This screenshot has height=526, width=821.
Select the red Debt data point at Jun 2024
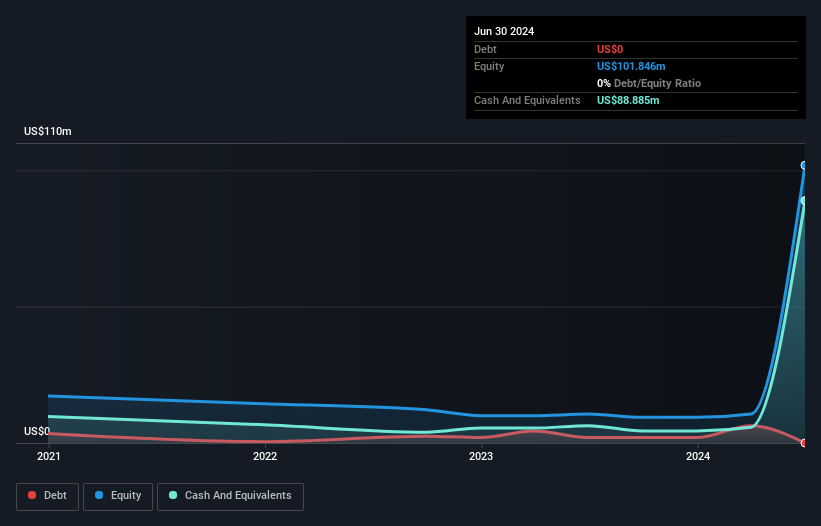click(x=804, y=443)
